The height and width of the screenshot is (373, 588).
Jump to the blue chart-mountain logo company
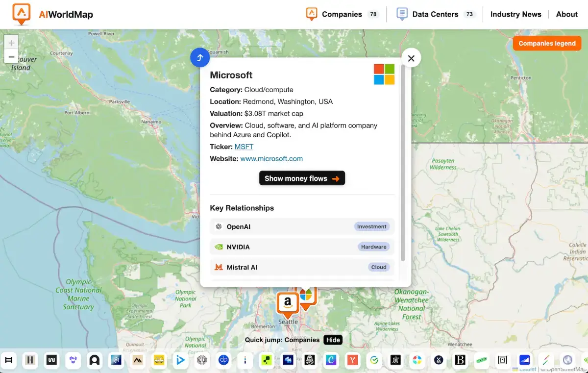[524, 360]
